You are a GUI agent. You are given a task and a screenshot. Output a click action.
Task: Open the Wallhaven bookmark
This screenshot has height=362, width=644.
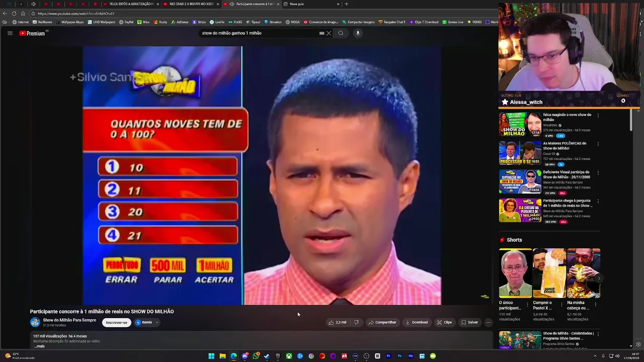pyautogui.click(x=42, y=22)
